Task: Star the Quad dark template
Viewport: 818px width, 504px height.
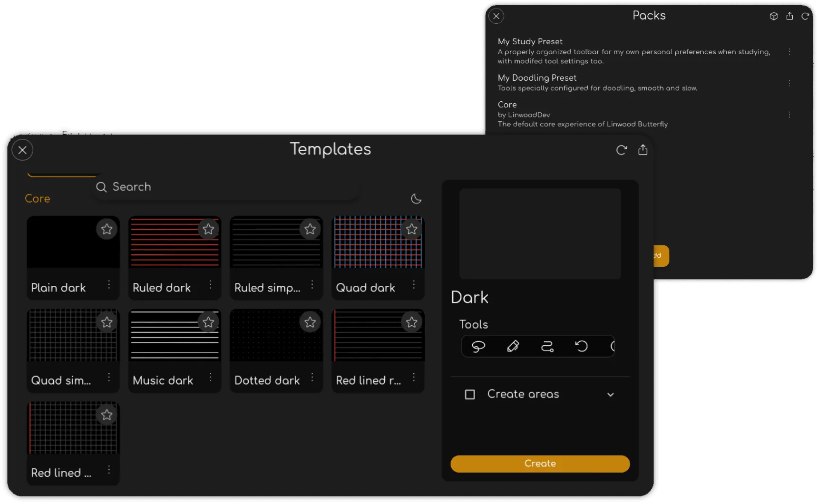Action: click(x=412, y=229)
